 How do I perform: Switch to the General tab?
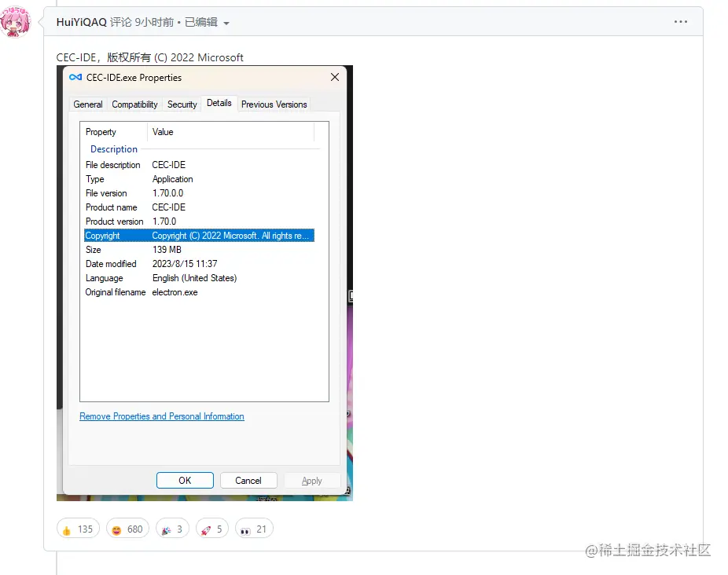click(88, 104)
